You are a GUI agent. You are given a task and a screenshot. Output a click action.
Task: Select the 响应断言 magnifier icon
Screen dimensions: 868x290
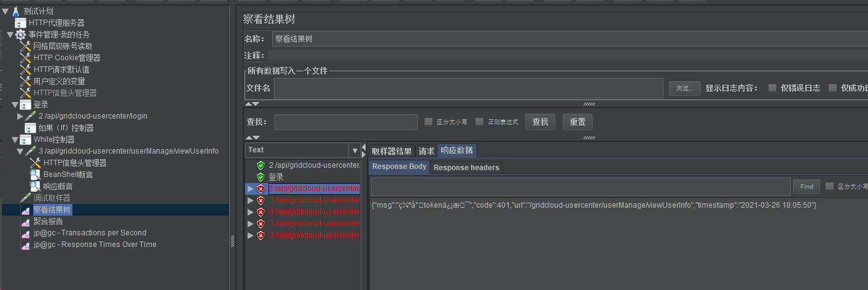coord(35,186)
